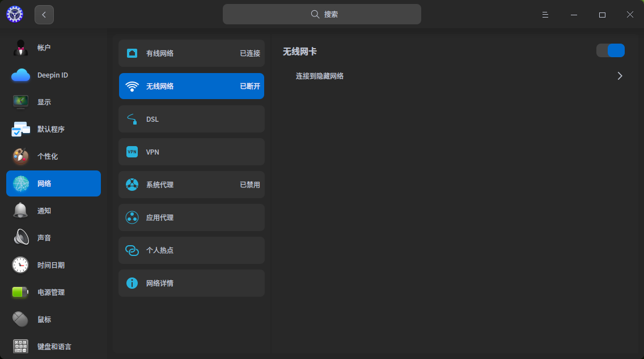Click the 系统代理 proxy icon
644x359 pixels.
[x=132, y=185]
